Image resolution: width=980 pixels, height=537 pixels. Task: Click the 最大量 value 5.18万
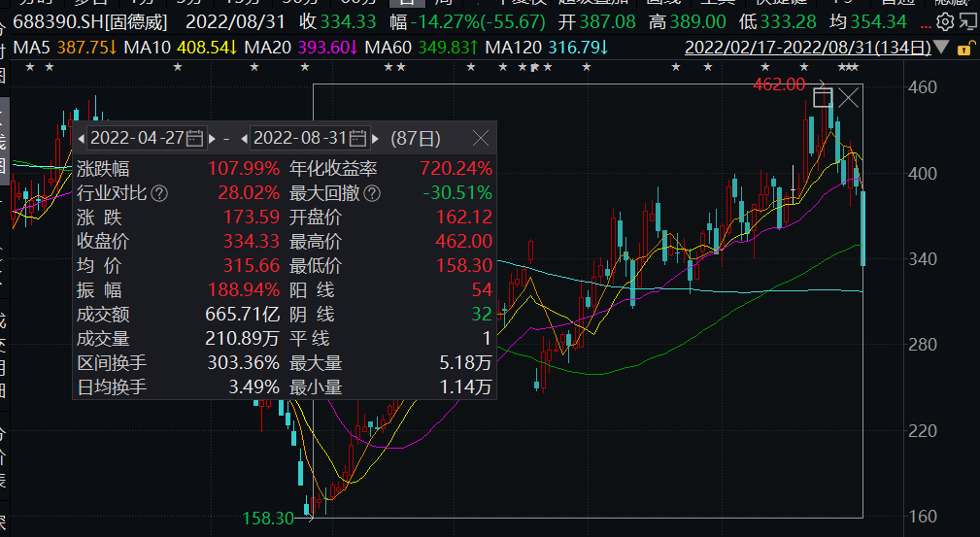pyautogui.click(x=465, y=362)
